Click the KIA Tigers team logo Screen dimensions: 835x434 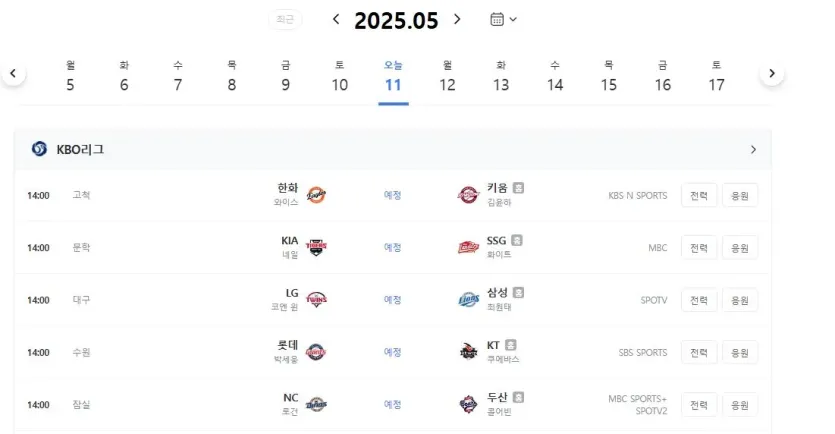click(316, 247)
